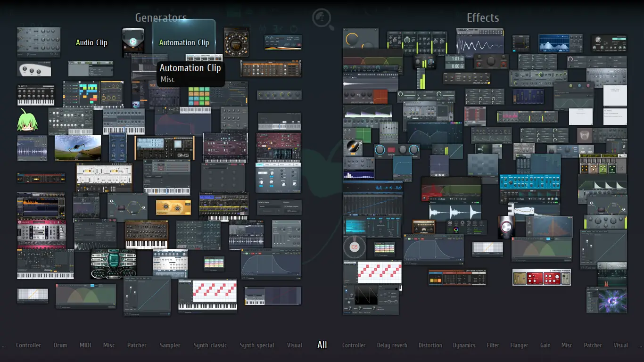Pick the small orange amp effect

tap(423, 227)
